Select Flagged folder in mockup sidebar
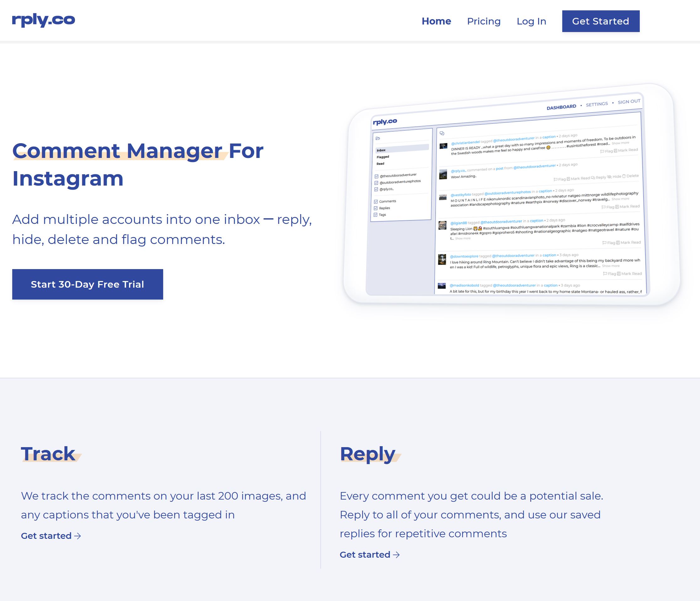 (383, 157)
